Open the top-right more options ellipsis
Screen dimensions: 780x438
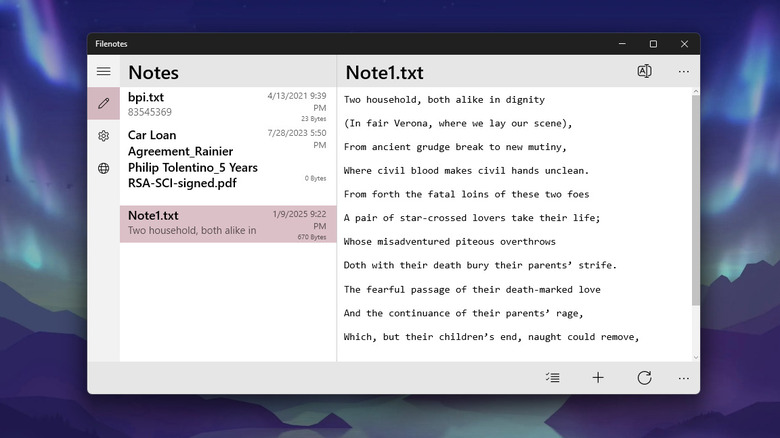pyautogui.click(x=683, y=71)
